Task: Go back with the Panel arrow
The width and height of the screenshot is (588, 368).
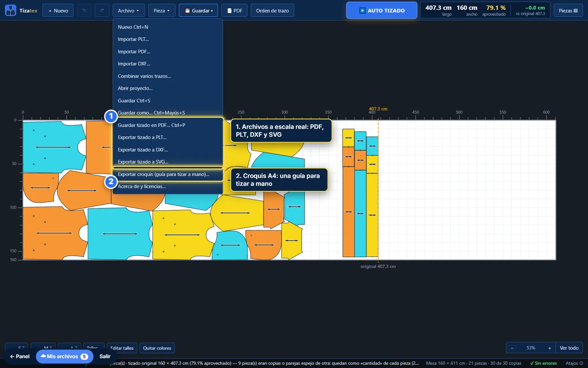Action: click(x=20, y=356)
